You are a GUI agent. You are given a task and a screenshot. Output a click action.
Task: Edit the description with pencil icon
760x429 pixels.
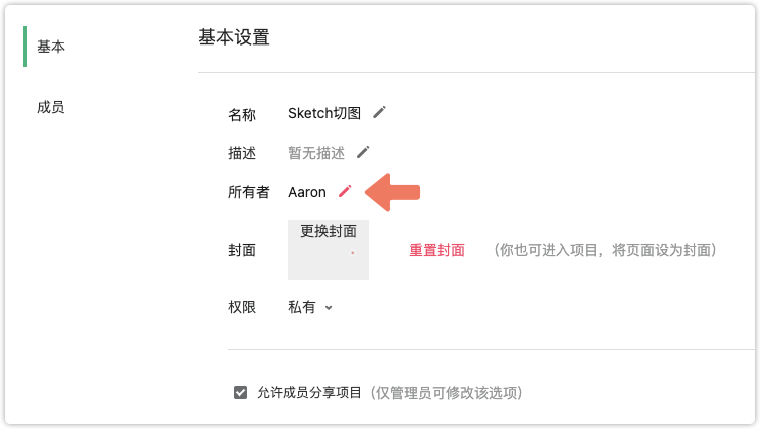click(x=363, y=152)
